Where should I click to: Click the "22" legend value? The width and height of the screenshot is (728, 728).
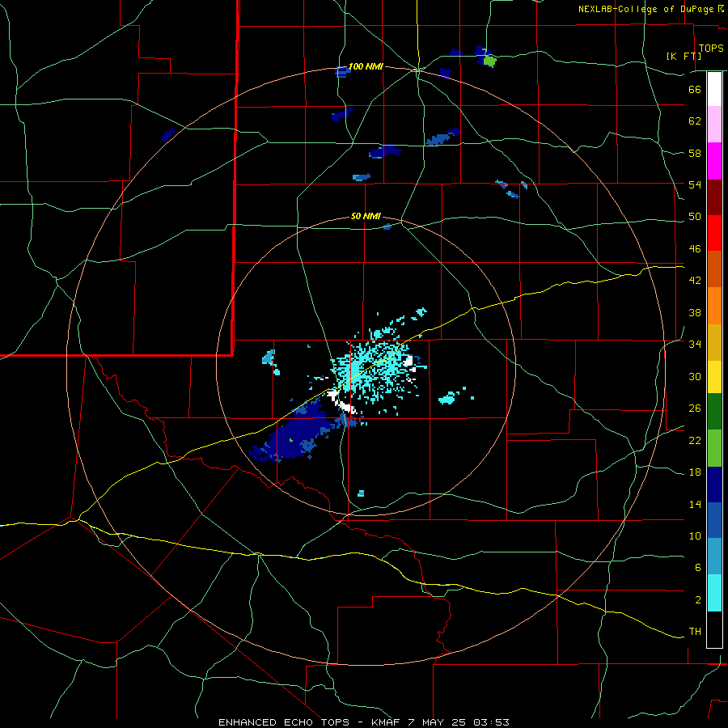695,440
